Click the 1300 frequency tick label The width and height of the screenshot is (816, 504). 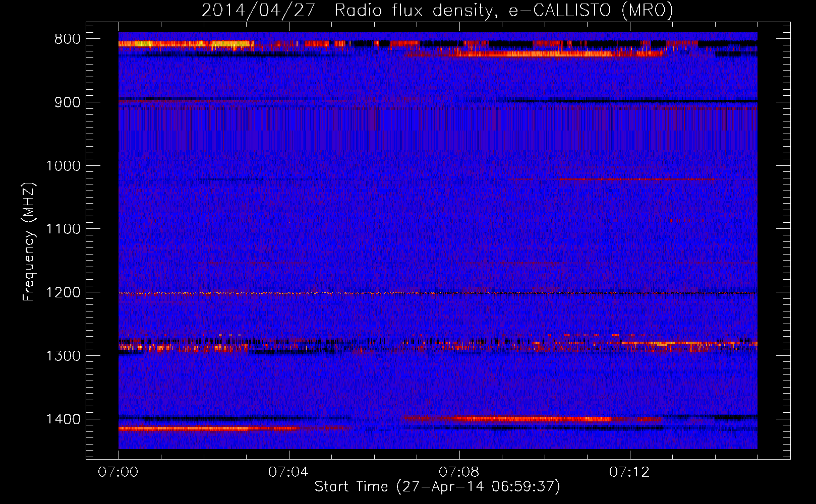[63, 356]
